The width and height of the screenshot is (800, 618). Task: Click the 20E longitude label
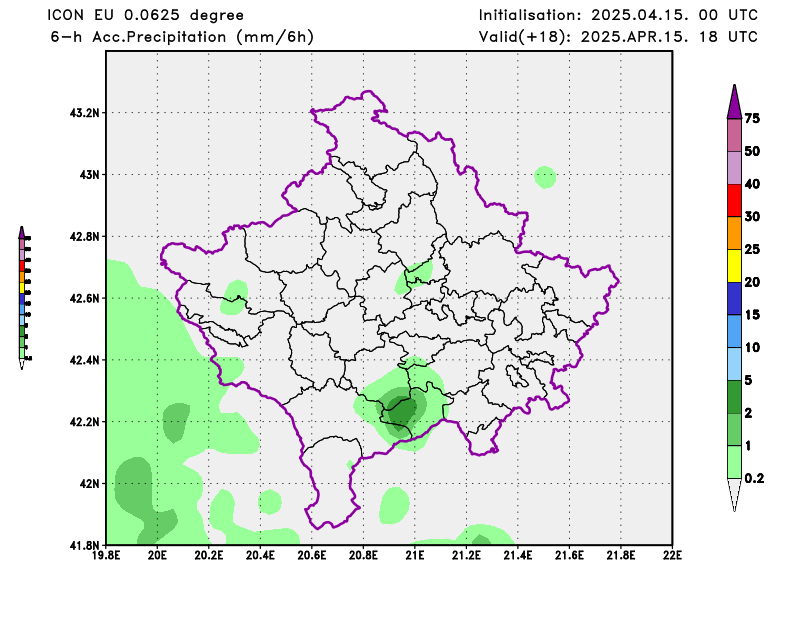(x=157, y=555)
